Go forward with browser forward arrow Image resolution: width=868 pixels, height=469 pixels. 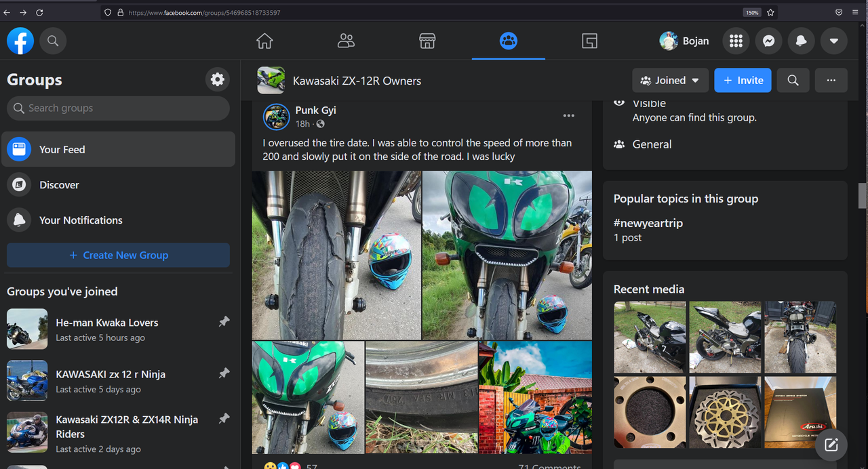[x=23, y=12]
